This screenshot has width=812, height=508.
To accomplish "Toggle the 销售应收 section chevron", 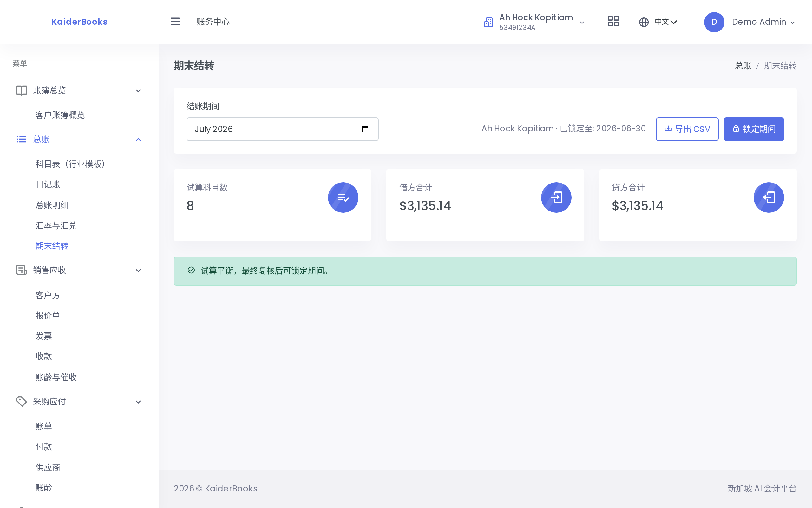I will (138, 271).
